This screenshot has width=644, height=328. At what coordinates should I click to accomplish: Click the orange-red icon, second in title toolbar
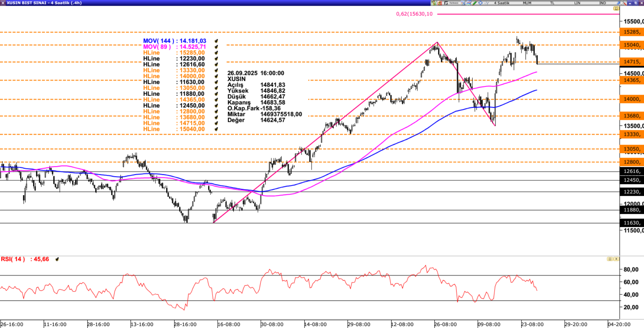coord(440,3)
